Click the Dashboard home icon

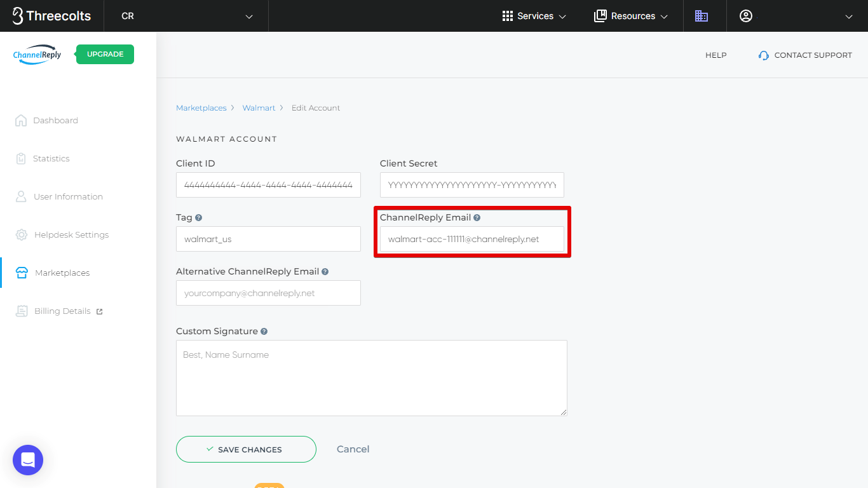[21, 120]
